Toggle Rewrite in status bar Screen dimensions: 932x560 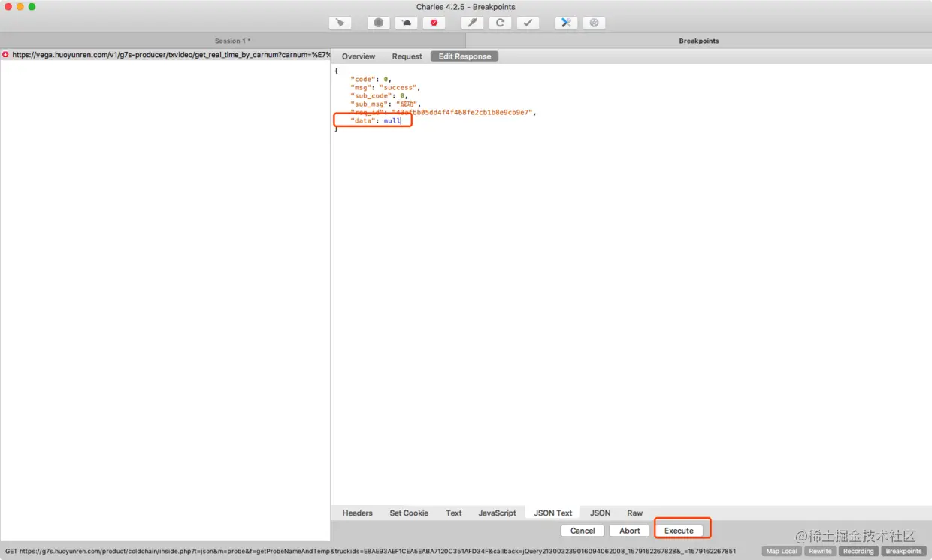click(820, 551)
